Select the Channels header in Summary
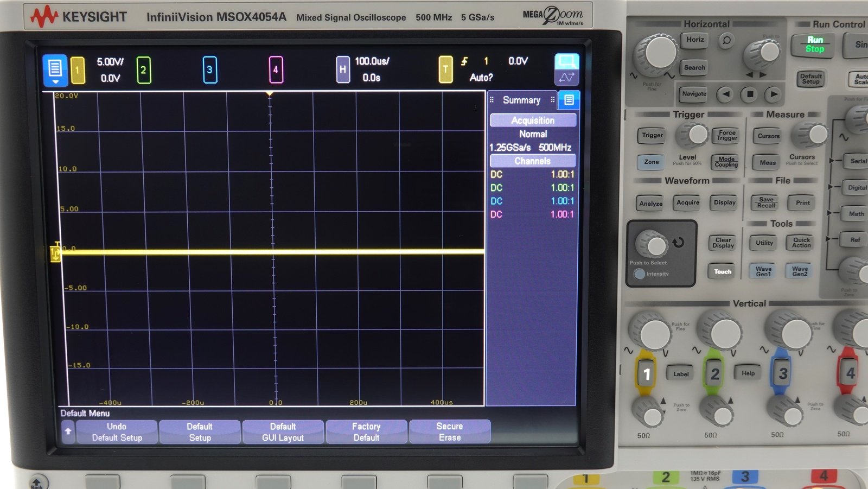This screenshot has height=489, width=868. 533,161
